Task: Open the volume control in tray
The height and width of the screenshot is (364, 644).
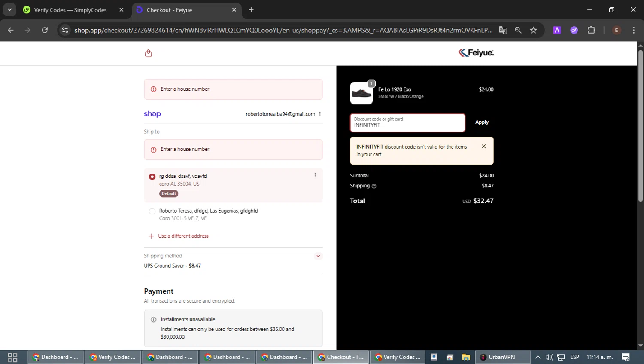Action: [x=549, y=357]
